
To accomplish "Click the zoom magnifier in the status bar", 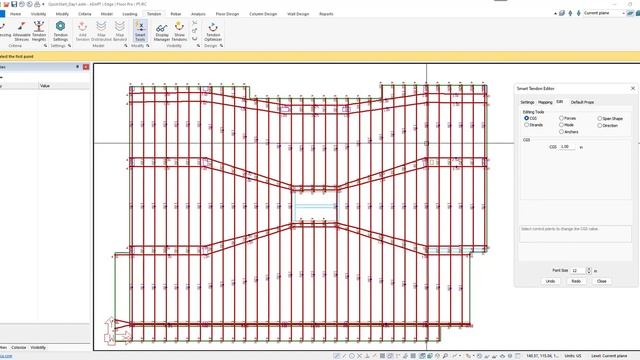I will 445,356.
